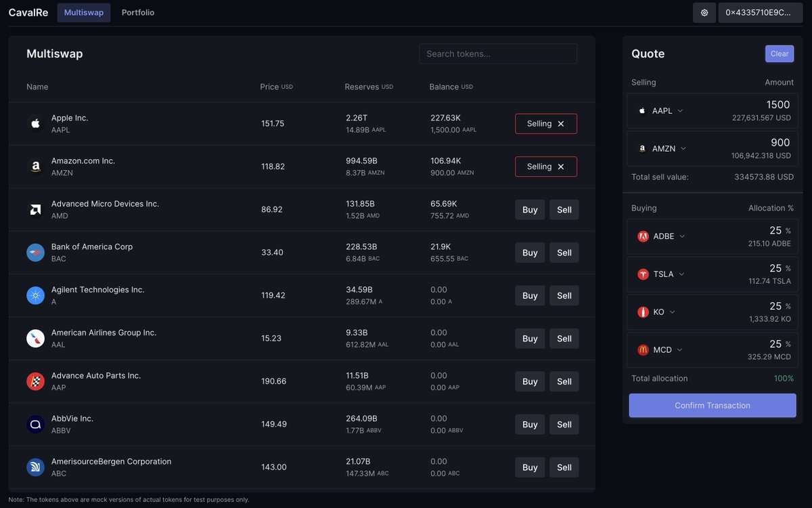Click the American Airlines Group icon

click(35, 337)
